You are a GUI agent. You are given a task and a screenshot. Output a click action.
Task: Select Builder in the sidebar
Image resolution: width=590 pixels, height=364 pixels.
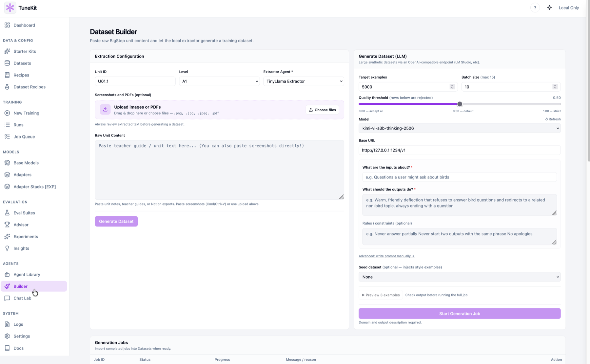34,286
